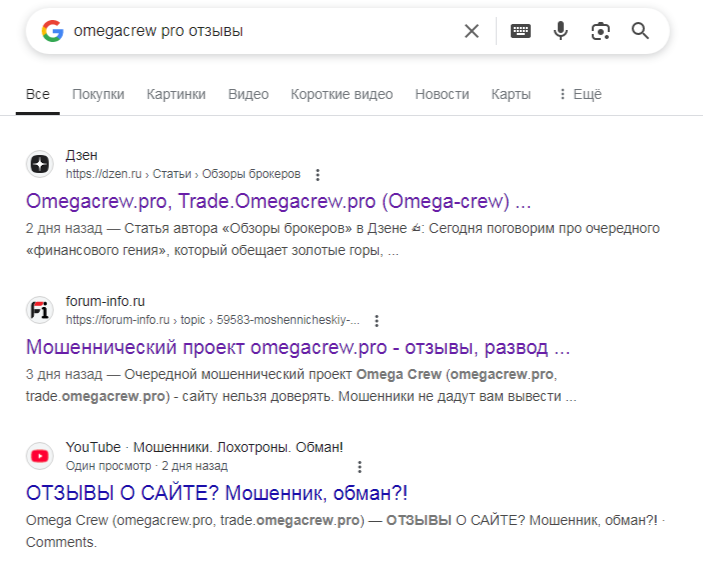Switch to the Картинки tab
The height and width of the screenshot is (568, 703).
coord(176,94)
